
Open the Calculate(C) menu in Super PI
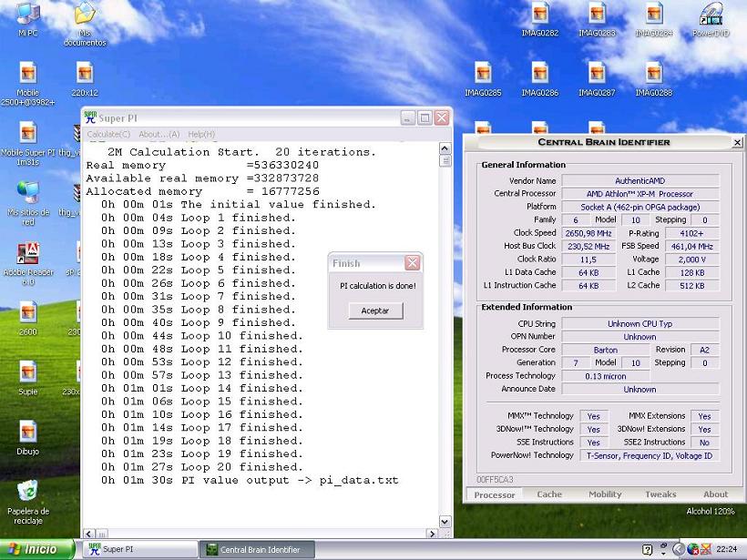point(108,135)
